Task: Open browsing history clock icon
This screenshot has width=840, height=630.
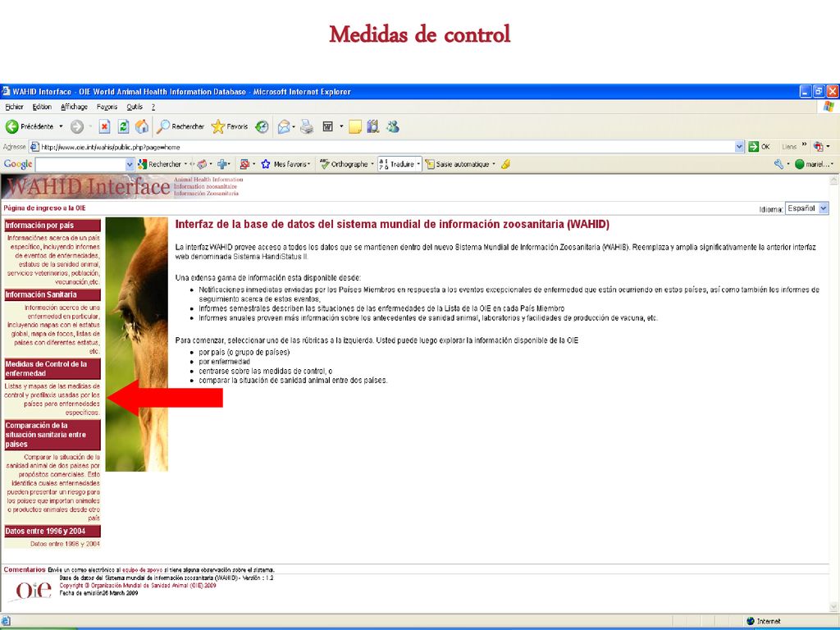Action: [262, 127]
